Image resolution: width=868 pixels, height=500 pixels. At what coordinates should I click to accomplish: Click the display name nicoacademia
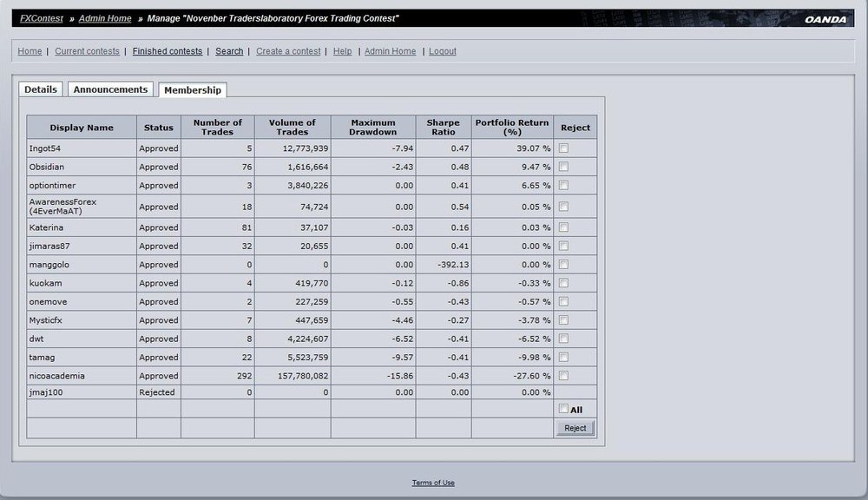tap(57, 376)
